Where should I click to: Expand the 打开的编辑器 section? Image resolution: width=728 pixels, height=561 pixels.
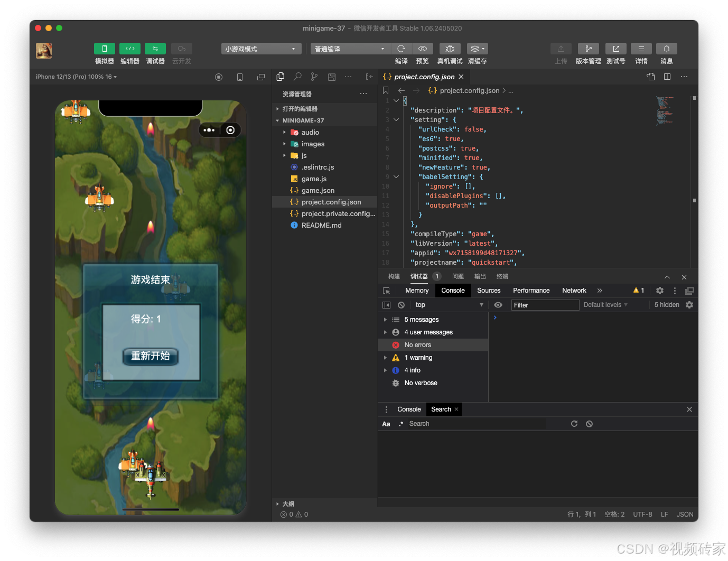324,109
